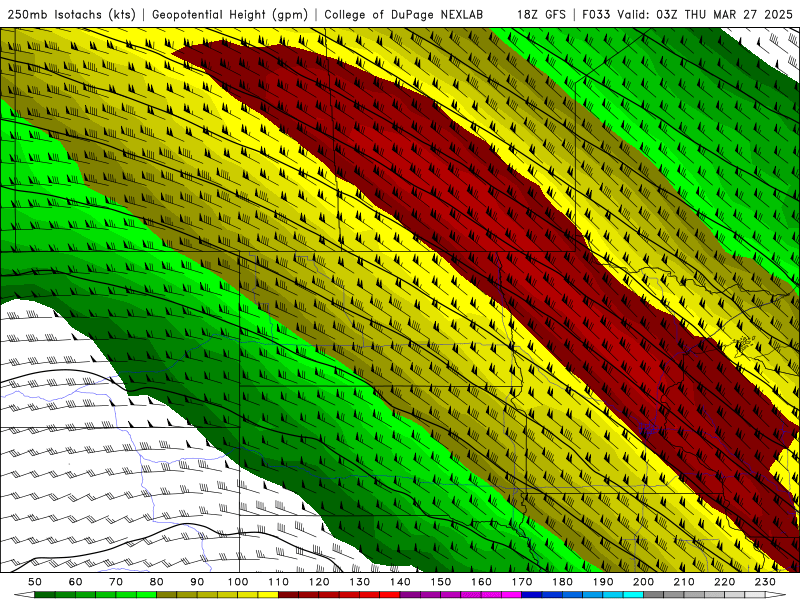Screen dimensions: 800x600
Task: Click the 190 value on the color scale
Action: (603, 582)
